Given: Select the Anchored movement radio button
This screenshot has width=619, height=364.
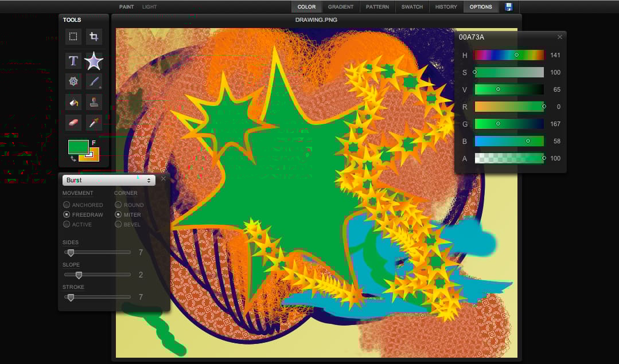Looking at the screenshot, I should [67, 205].
